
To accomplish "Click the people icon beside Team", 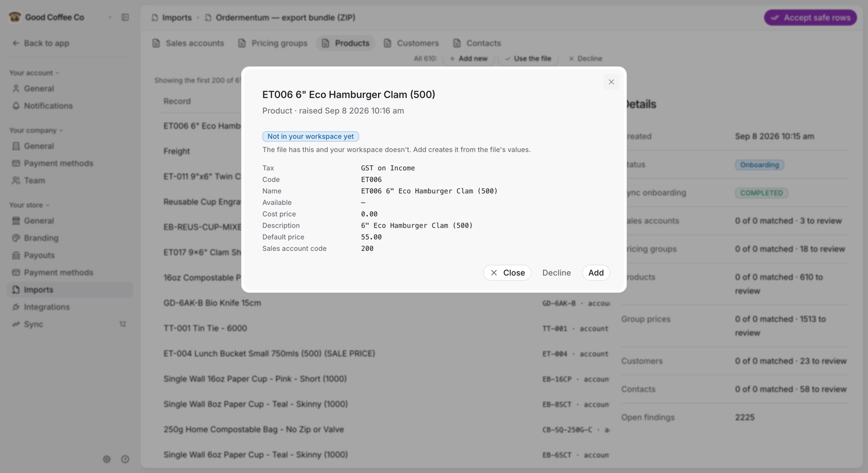I will point(16,180).
